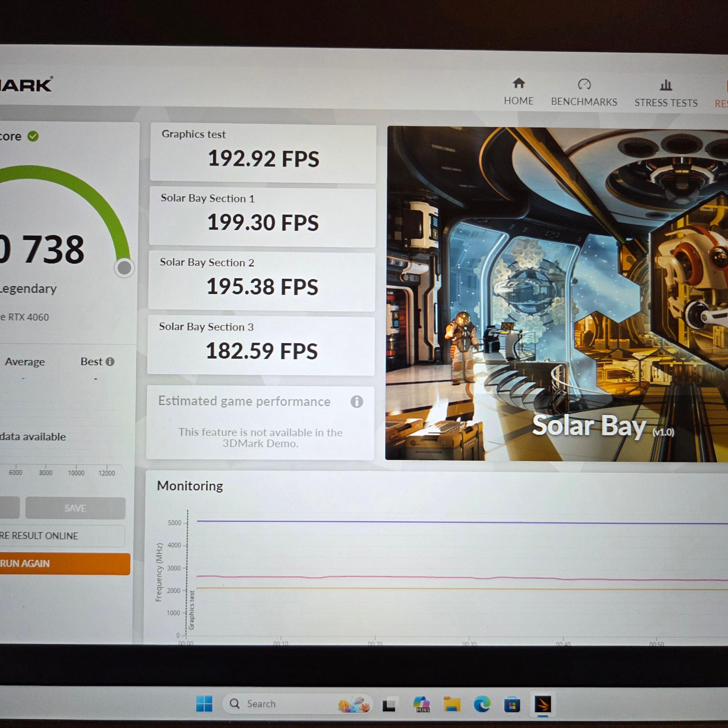Click the Average column label
This screenshot has width=728, height=728.
click(x=25, y=362)
